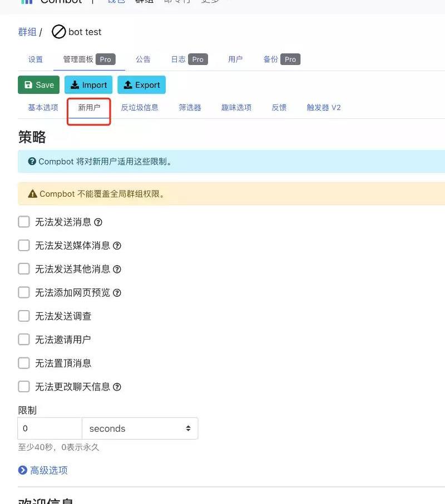Viewport: 445px width, 504px height.
Task: Click the help icon beside 无法更改聊天信息
Action: pyautogui.click(x=117, y=387)
